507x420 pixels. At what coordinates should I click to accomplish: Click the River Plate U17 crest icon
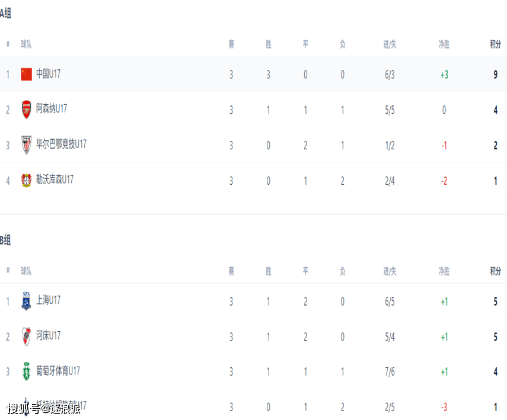tap(26, 336)
